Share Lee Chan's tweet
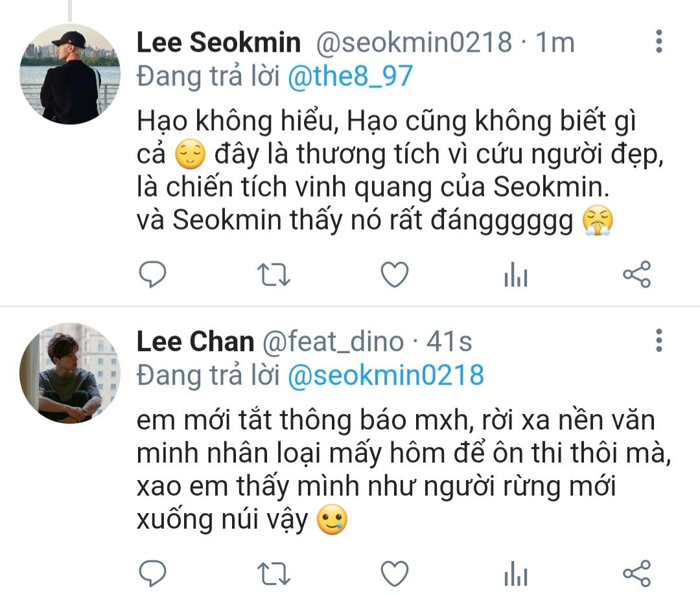The width and height of the screenshot is (700, 596). (637, 573)
